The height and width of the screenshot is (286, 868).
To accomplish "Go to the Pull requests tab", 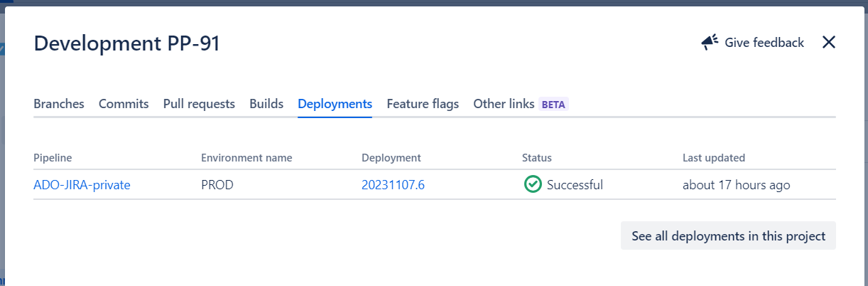I will pyautogui.click(x=199, y=104).
